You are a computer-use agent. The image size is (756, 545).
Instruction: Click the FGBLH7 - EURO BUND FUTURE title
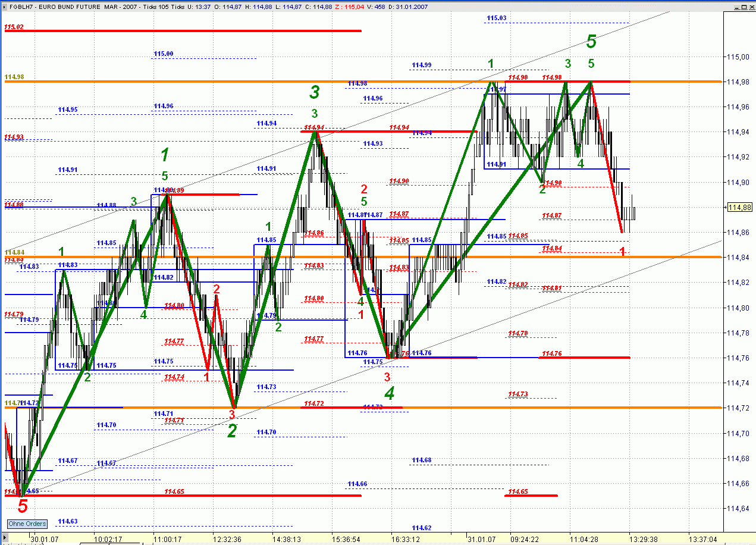click(54, 6)
